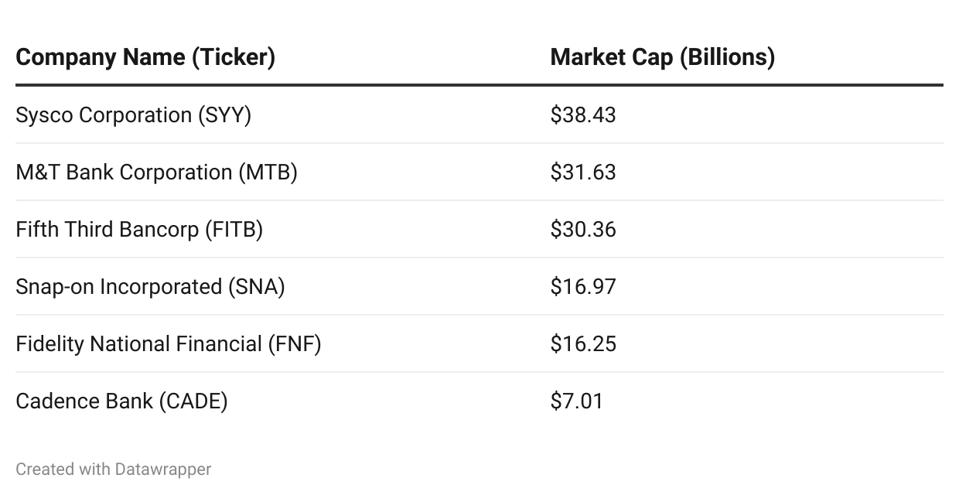Click the Company Name (Ticker) column header
The width and height of the screenshot is (959, 495).
145,57
